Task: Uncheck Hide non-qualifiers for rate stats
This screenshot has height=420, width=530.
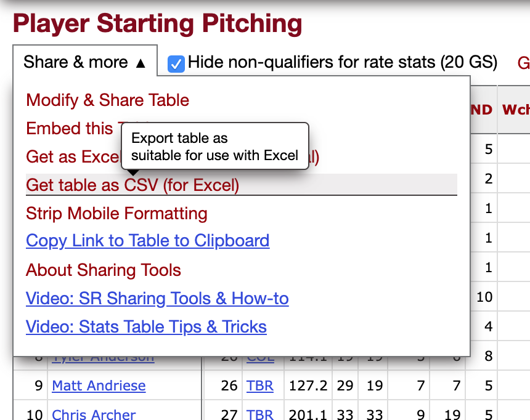Action: 176,63
